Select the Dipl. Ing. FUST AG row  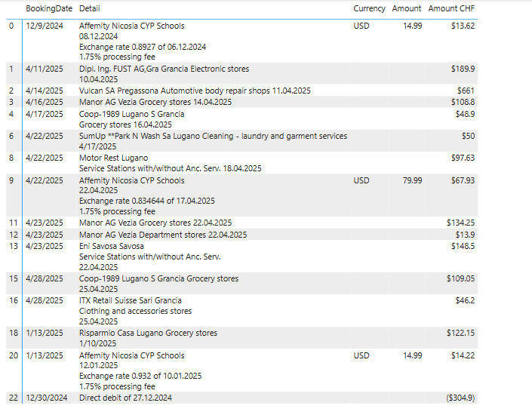[241, 74]
